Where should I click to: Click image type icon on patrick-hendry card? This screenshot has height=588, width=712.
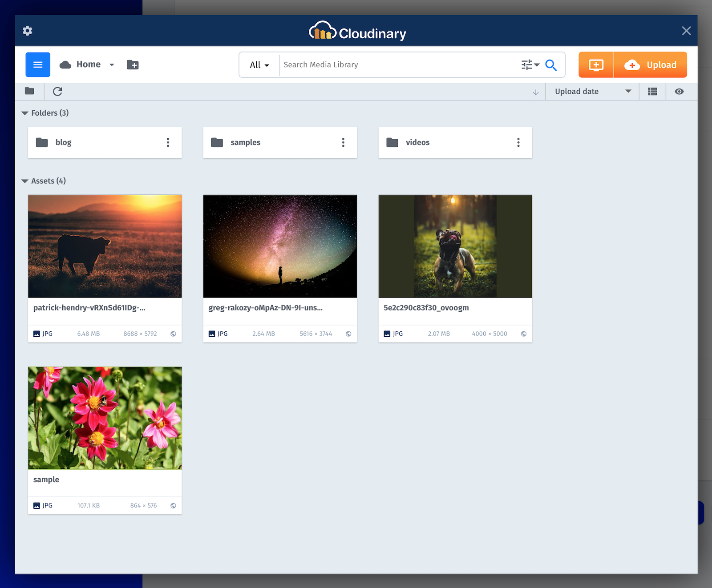(x=36, y=334)
